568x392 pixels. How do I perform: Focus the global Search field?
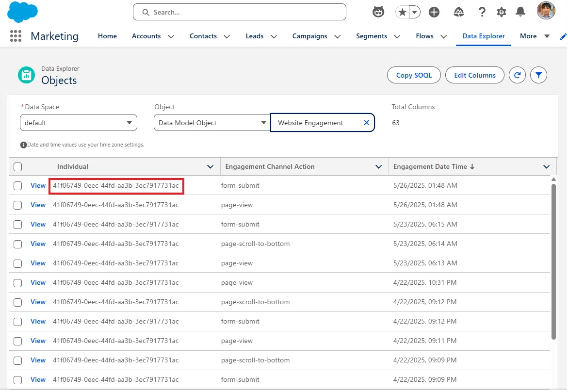[x=240, y=12]
